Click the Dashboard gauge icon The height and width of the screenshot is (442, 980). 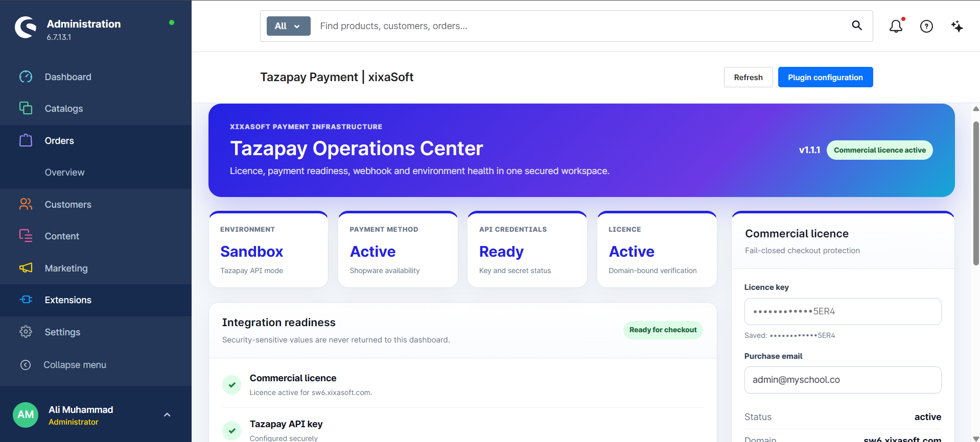[x=26, y=77]
